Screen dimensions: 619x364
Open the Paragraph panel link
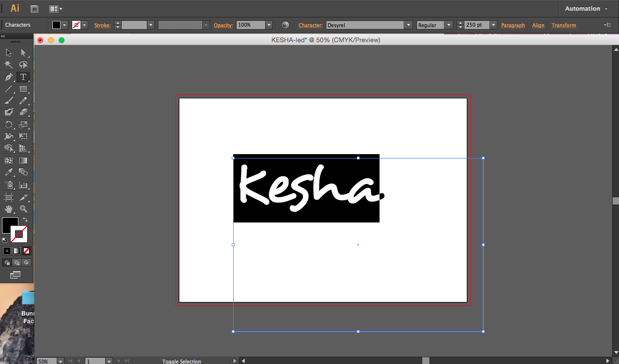coord(513,25)
